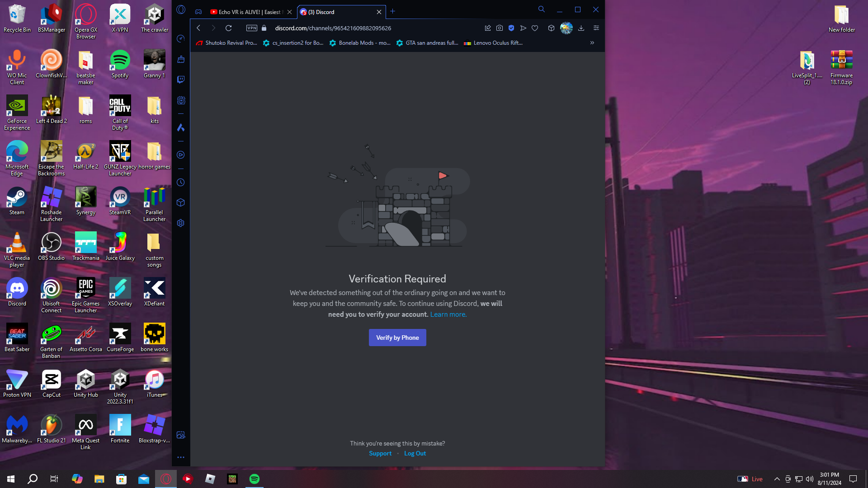Expand hidden bookmarks chevron

592,43
